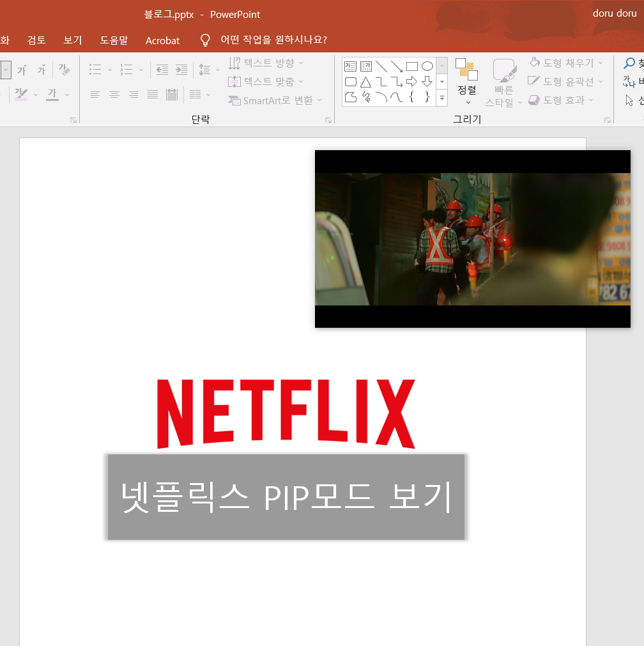Choose the right block arrow shape
This screenshot has height=646, width=644.
412,82
